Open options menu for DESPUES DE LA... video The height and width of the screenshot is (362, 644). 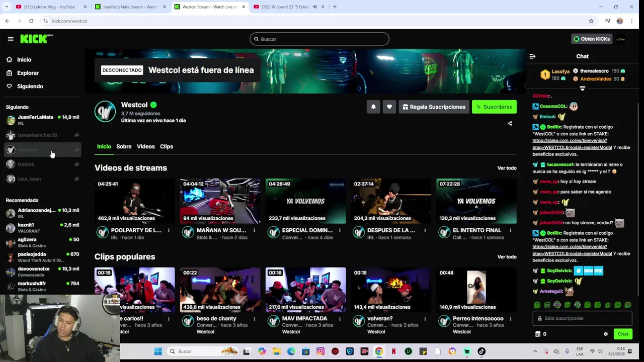click(425, 230)
